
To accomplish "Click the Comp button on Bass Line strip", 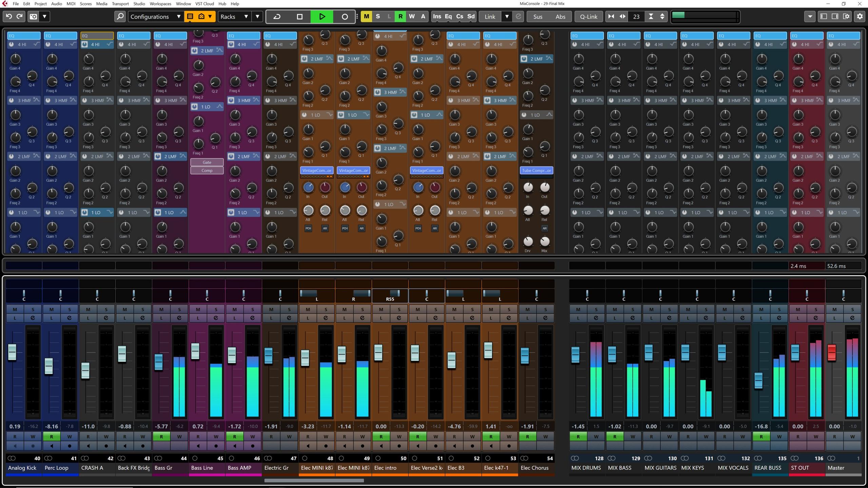I will pyautogui.click(x=207, y=170).
